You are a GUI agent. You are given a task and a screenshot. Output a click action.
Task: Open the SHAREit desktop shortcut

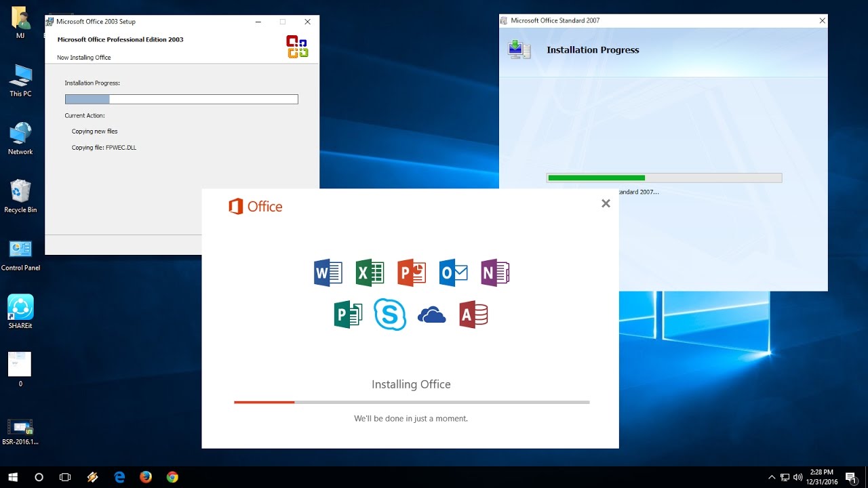tap(20, 312)
